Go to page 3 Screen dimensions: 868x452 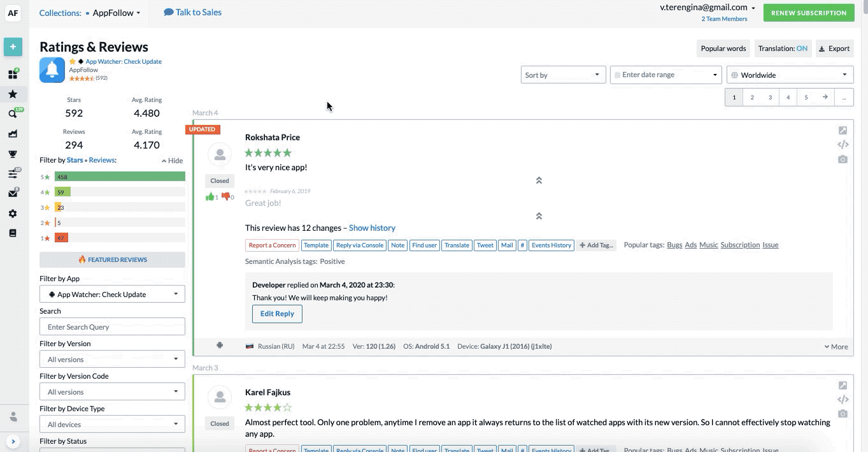click(x=770, y=97)
